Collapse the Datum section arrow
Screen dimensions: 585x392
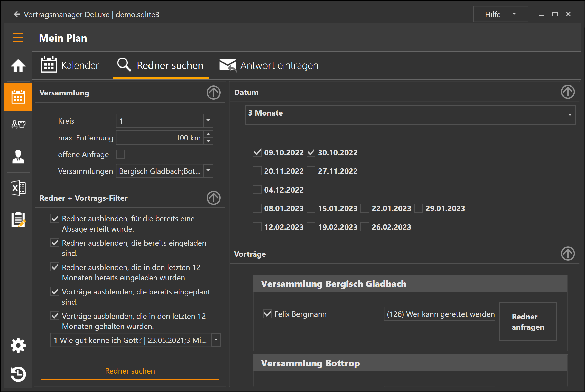coord(568,92)
